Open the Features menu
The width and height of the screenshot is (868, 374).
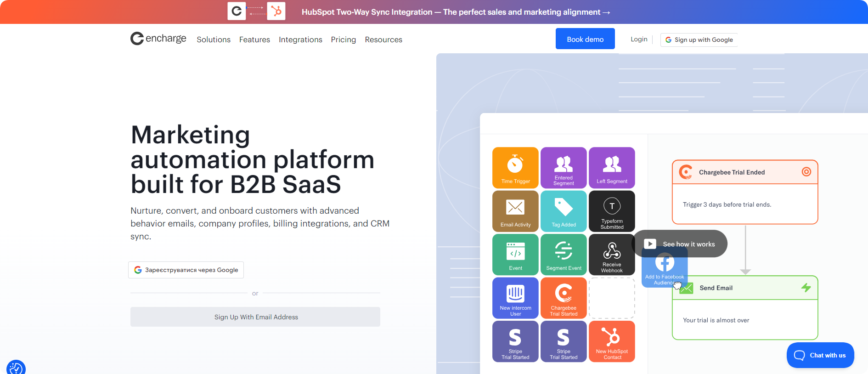pyautogui.click(x=254, y=40)
